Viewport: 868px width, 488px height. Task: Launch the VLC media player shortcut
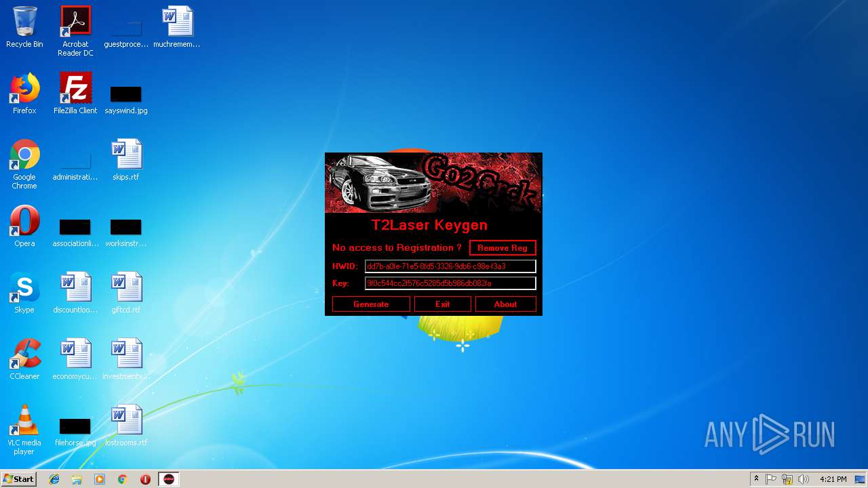click(24, 430)
